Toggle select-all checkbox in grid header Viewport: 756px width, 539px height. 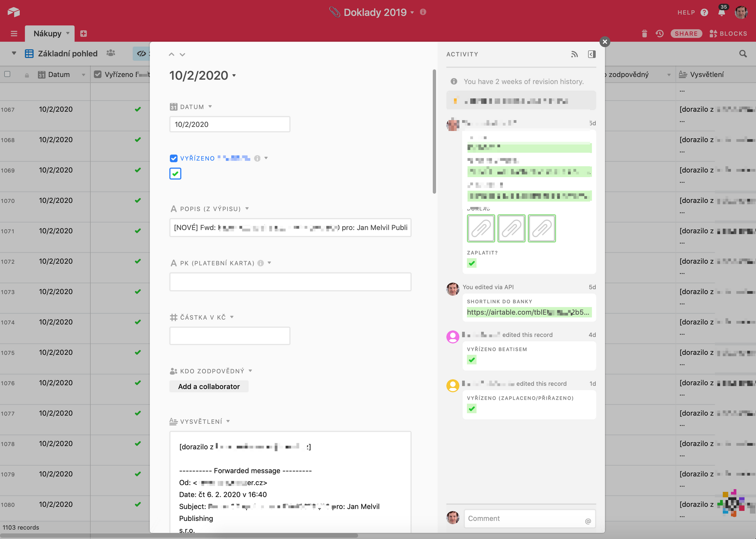point(7,74)
